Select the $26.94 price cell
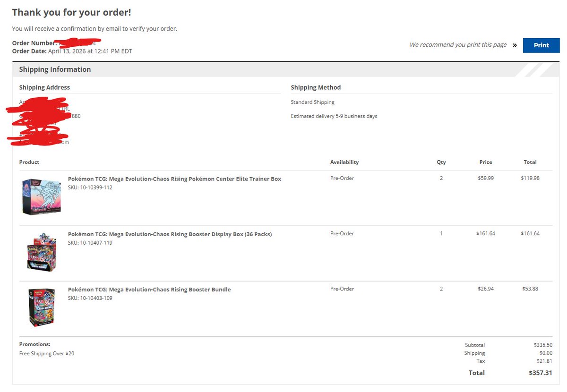567x392 pixels. [x=486, y=289]
